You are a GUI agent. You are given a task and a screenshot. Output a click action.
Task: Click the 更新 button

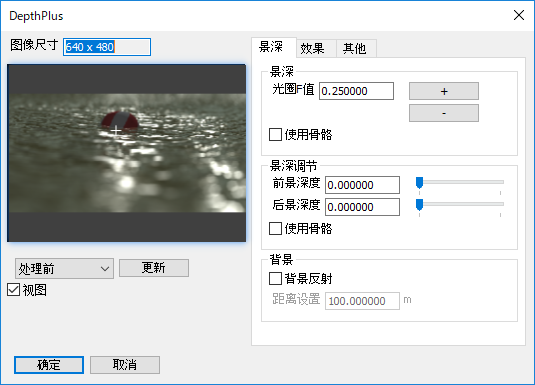(154, 268)
